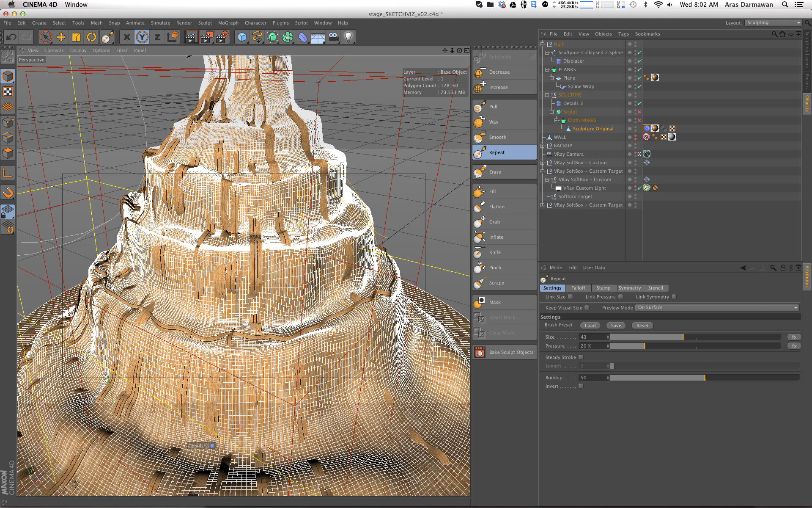Click the Undo arrow icon
812x508 pixels.
coord(11,37)
